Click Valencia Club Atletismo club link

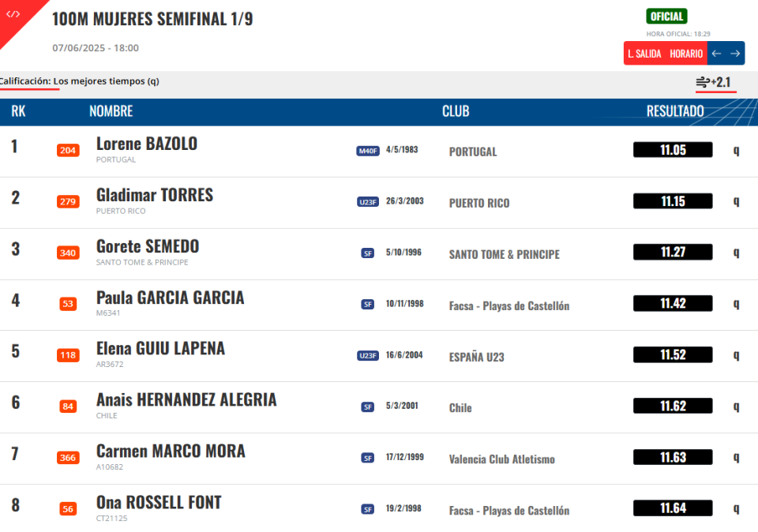pyautogui.click(x=502, y=459)
